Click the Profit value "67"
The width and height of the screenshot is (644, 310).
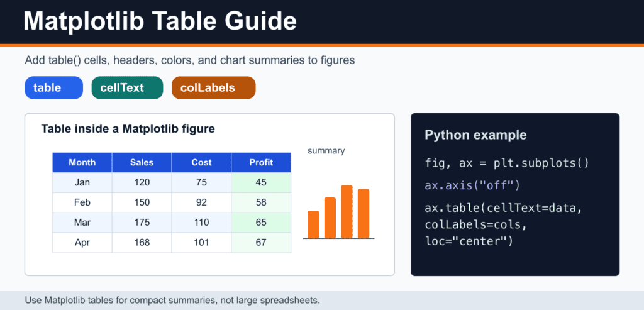click(x=261, y=243)
